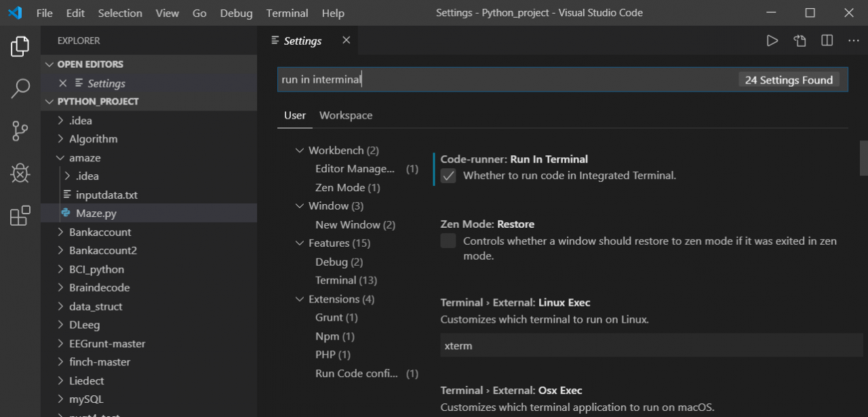
Task: Open the Debug menu
Action: 236,13
